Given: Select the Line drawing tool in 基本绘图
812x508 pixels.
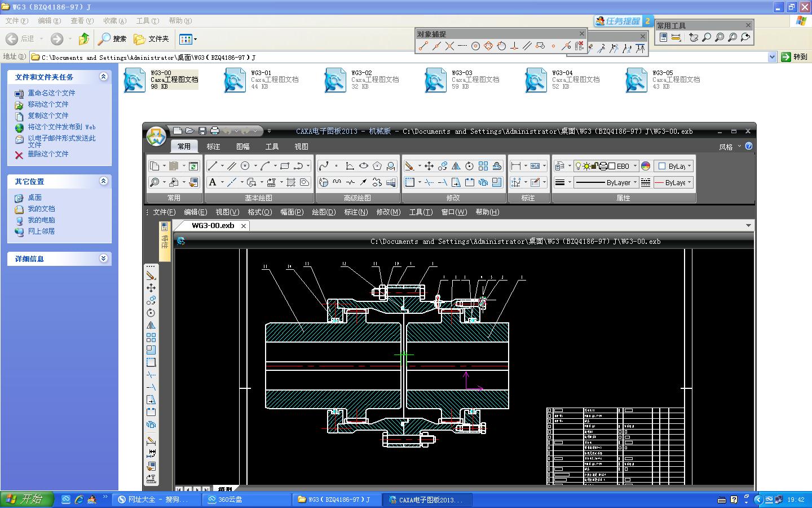Looking at the screenshot, I should click(x=212, y=166).
